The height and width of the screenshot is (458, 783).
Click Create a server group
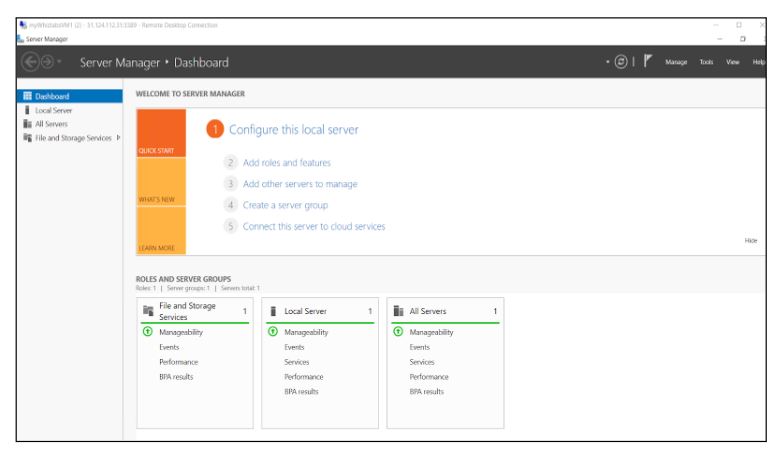tap(285, 205)
